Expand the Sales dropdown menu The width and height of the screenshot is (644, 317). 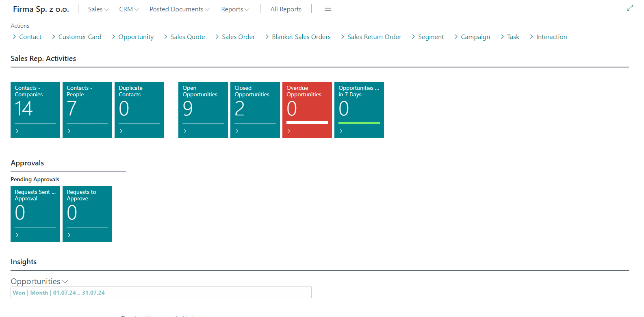(x=98, y=9)
